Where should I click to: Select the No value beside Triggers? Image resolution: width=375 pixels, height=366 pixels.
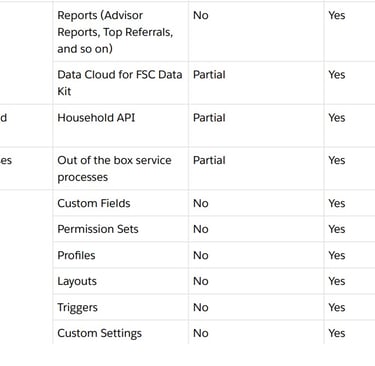pyautogui.click(x=201, y=307)
